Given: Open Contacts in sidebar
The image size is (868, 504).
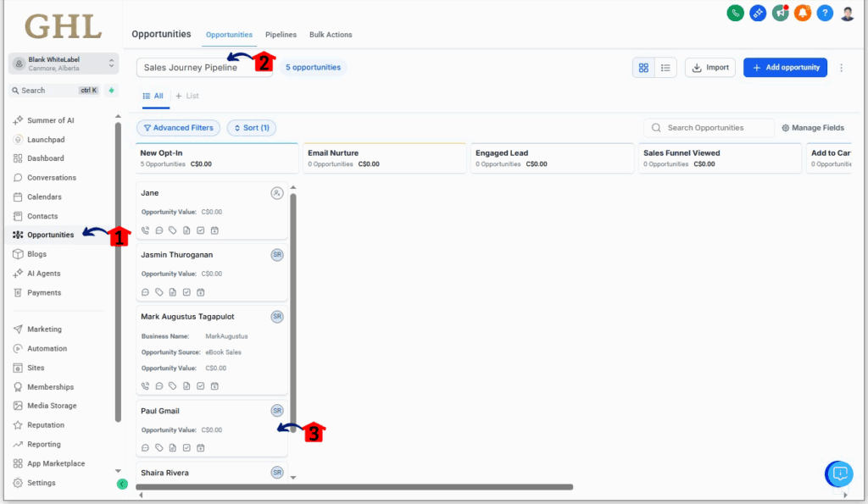Looking at the screenshot, I should 42,216.
